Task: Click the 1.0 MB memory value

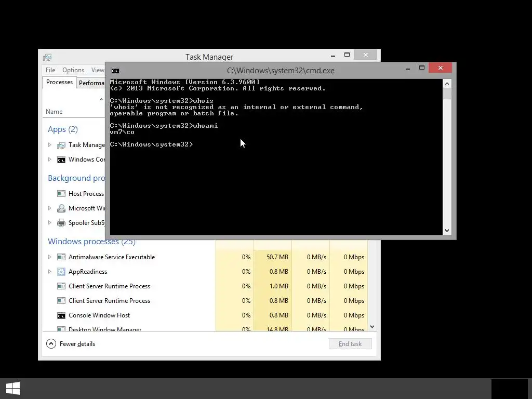Action: coord(279,286)
